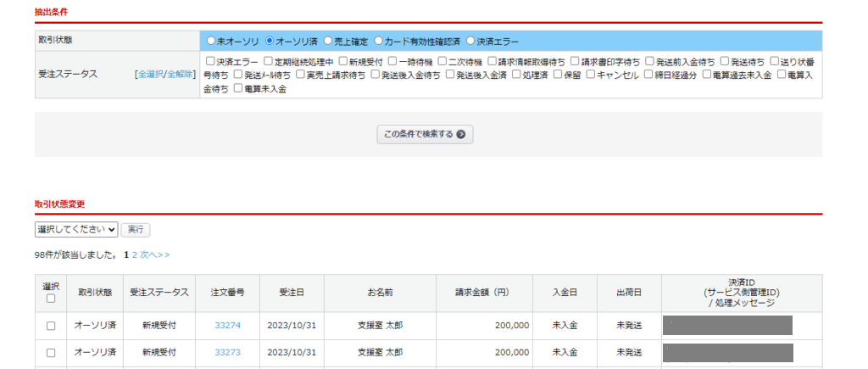Tick the 送り状番号待ち checkbox
The width and height of the screenshot is (868, 369).
775,61
